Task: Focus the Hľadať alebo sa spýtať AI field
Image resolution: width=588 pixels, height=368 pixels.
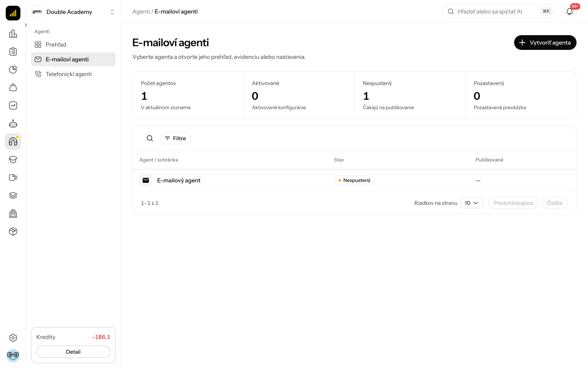Action: (499, 11)
